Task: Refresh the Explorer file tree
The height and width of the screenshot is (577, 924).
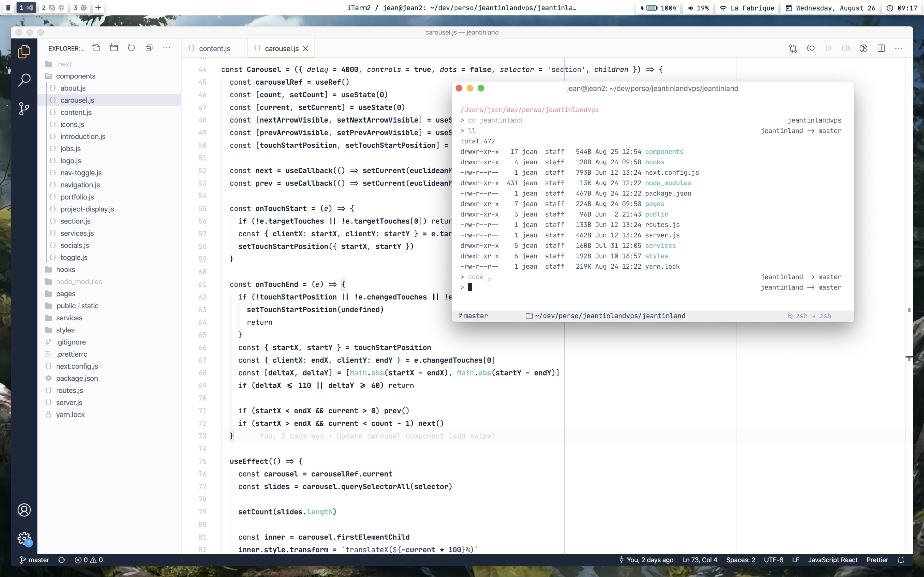Action: 131,48
